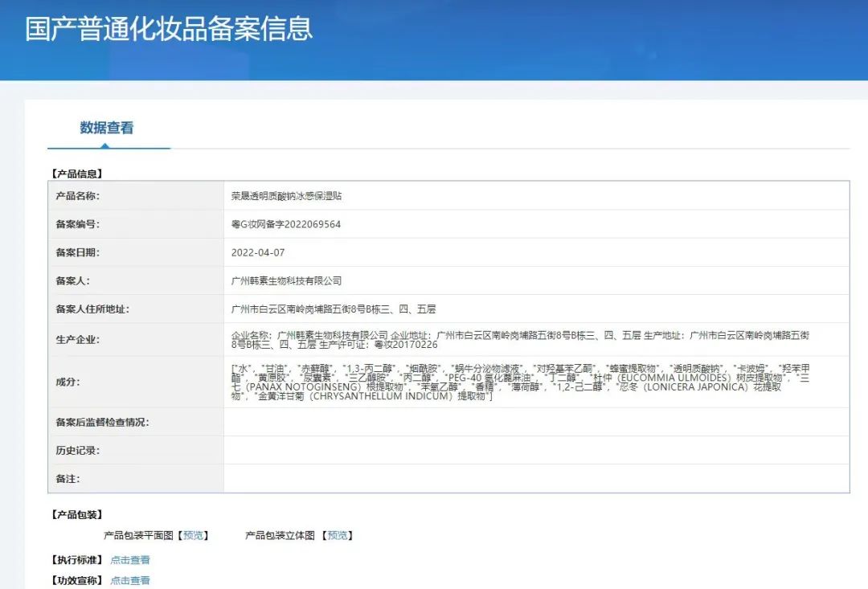Open 预览 link for 产品包装平面图
868x589 pixels.
pos(193,535)
